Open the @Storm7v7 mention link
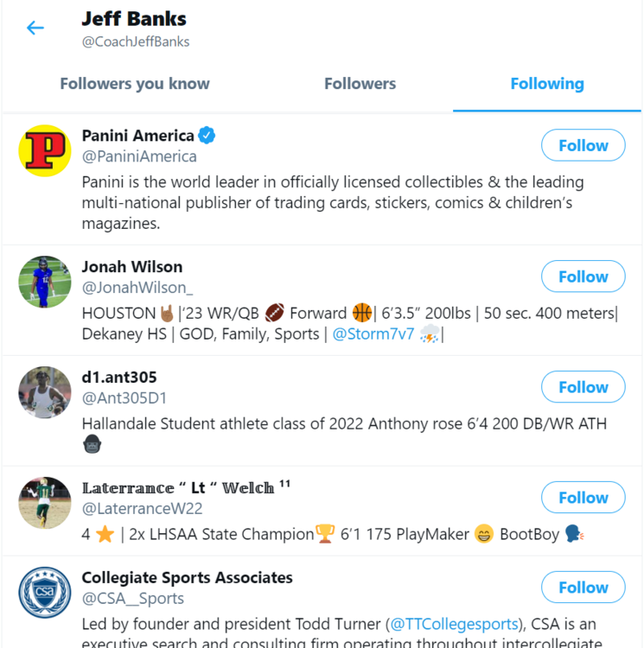The image size is (644, 648). coord(373,334)
